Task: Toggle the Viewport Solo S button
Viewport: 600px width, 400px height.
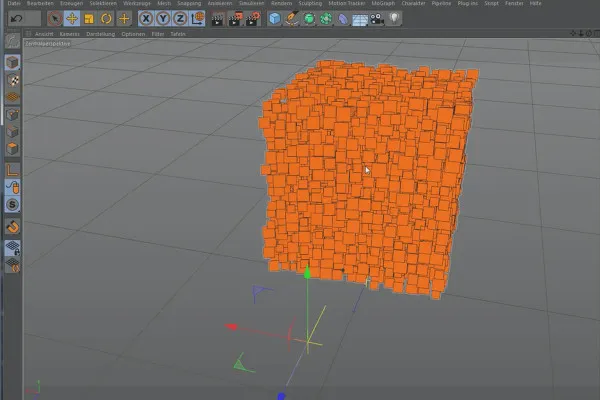Action: click(12, 204)
